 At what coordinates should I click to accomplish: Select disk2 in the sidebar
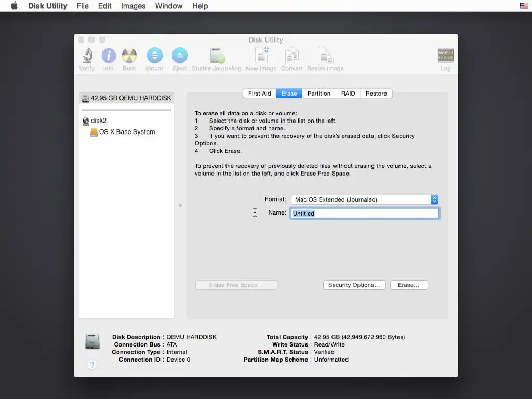[x=127, y=121]
